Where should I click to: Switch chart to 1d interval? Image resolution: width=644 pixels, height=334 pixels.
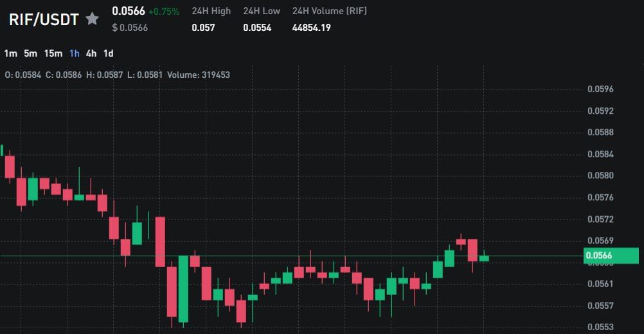coord(109,53)
